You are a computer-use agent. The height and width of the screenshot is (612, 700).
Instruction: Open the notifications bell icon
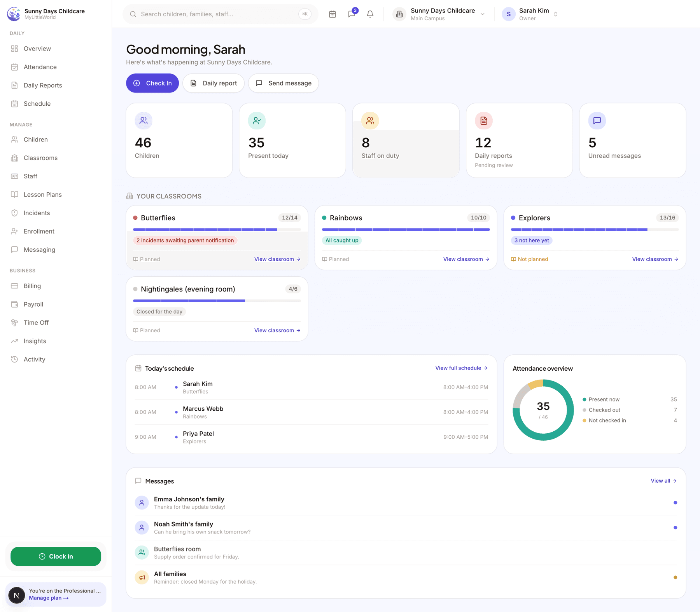pyautogui.click(x=370, y=14)
